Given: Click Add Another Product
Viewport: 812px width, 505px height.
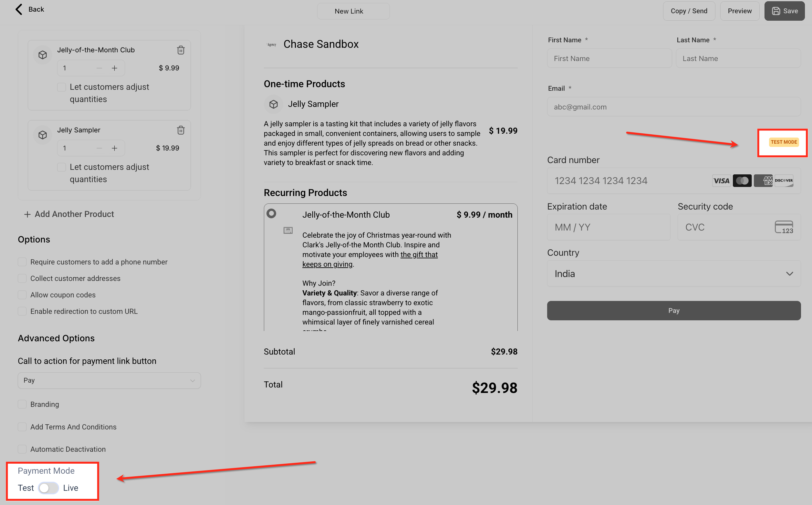Looking at the screenshot, I should click(x=69, y=214).
